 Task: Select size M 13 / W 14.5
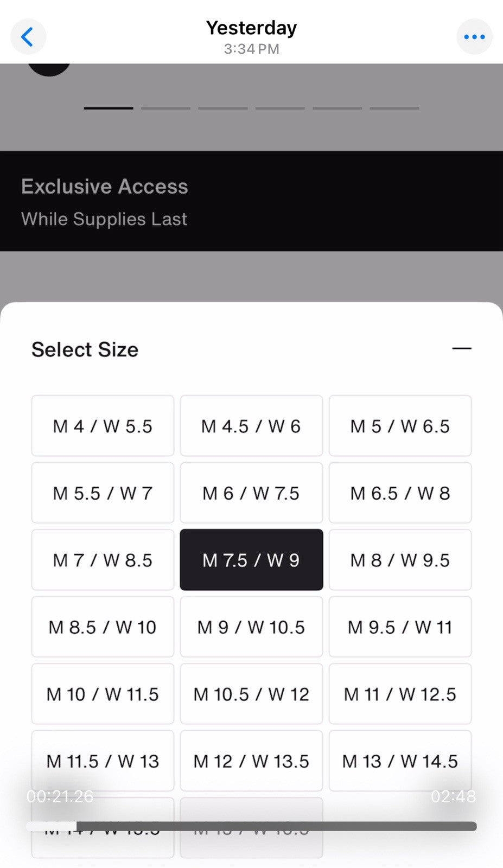tap(400, 761)
